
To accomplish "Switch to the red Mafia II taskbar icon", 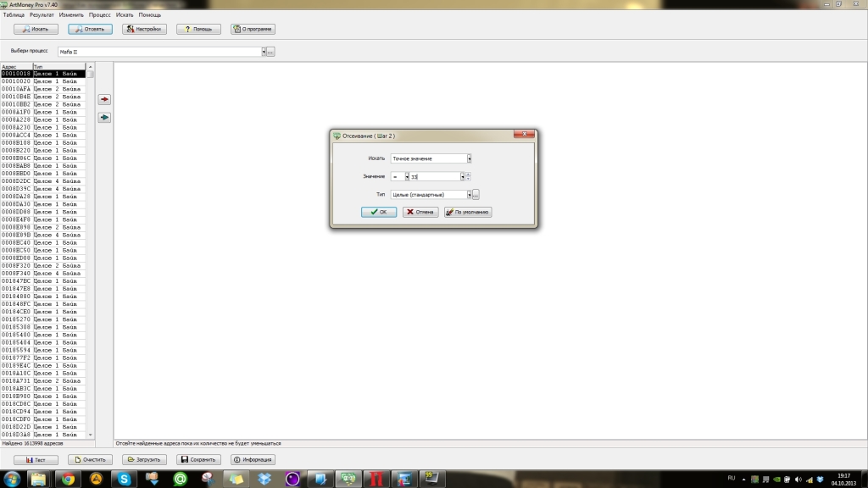I will (376, 480).
